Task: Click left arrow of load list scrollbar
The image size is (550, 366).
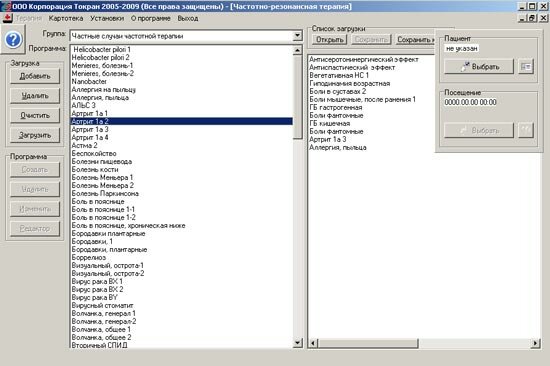Action: pos(314,343)
